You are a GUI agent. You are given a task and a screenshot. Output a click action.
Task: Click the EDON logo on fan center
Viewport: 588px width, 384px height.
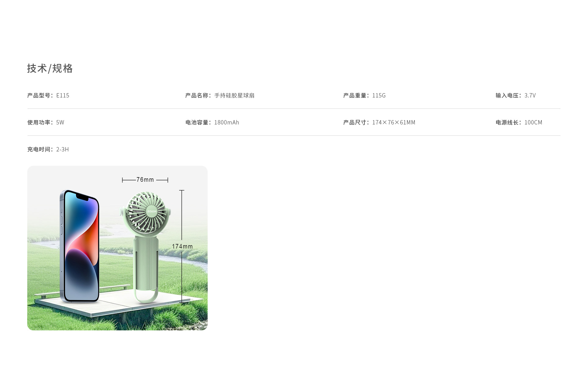pos(152,211)
